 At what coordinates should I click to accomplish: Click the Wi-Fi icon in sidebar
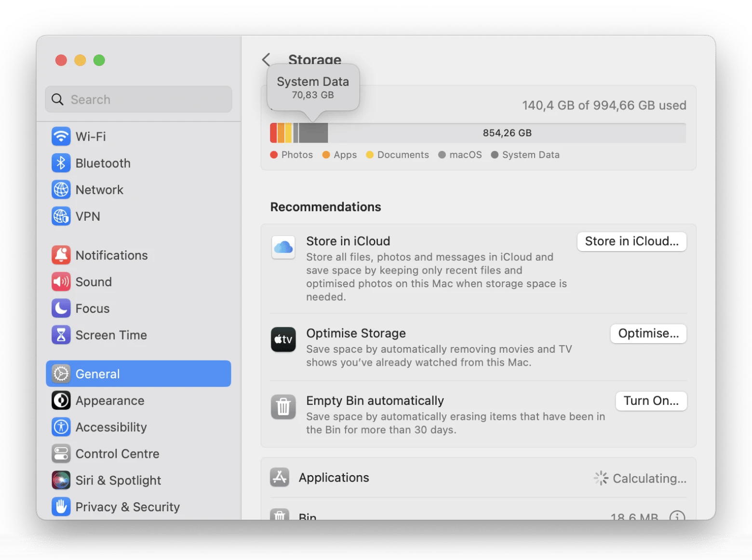coord(61,137)
